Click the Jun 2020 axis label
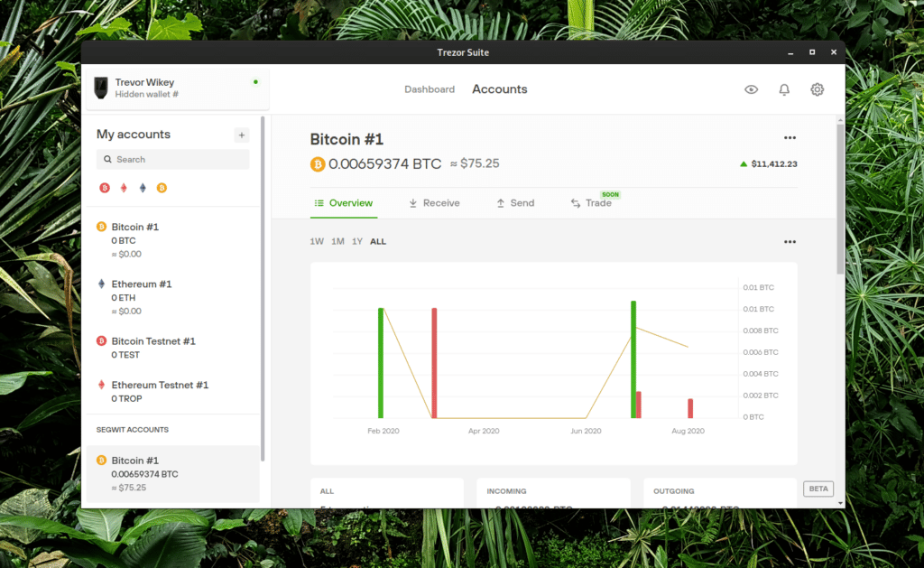This screenshot has width=924, height=568. 586,431
